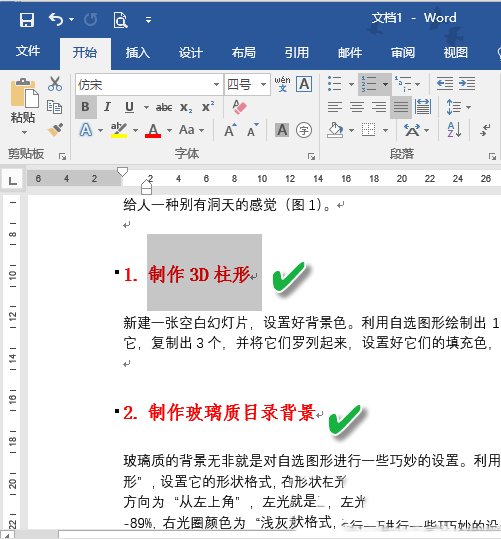Click the Format Painter brush icon

[x=55, y=130]
